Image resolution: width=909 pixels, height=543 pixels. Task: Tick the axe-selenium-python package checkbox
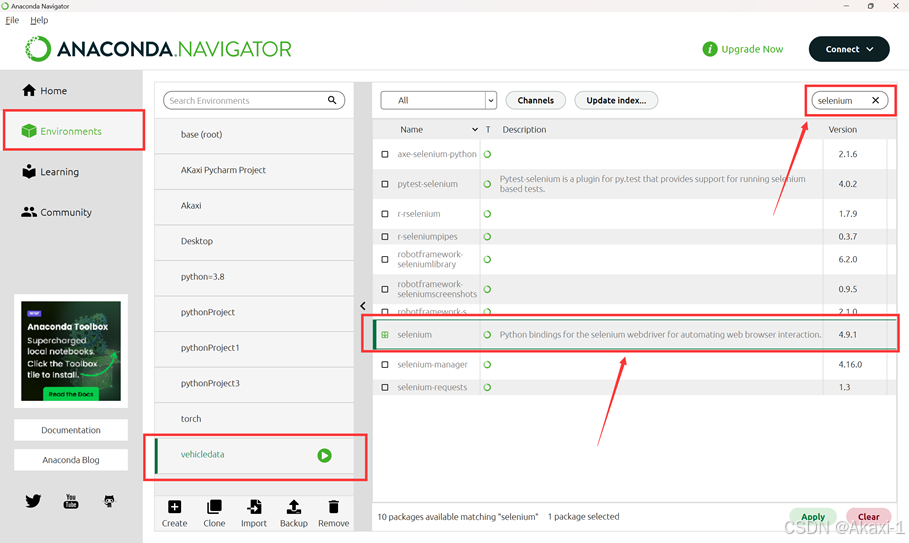coord(385,154)
